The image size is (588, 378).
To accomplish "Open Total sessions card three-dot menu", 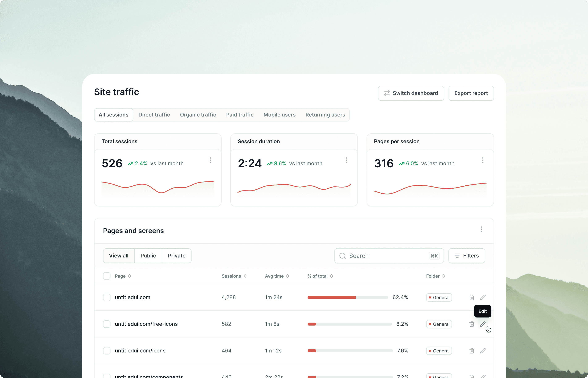I will (210, 160).
